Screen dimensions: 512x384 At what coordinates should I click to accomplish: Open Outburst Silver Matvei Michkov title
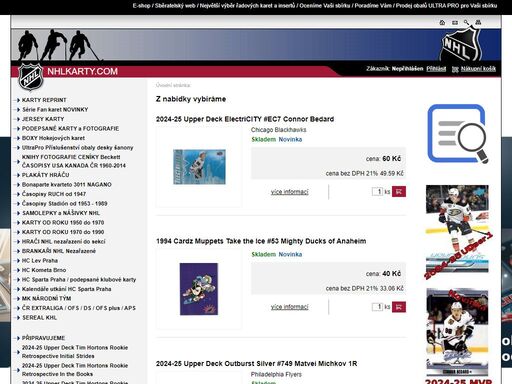(256, 363)
